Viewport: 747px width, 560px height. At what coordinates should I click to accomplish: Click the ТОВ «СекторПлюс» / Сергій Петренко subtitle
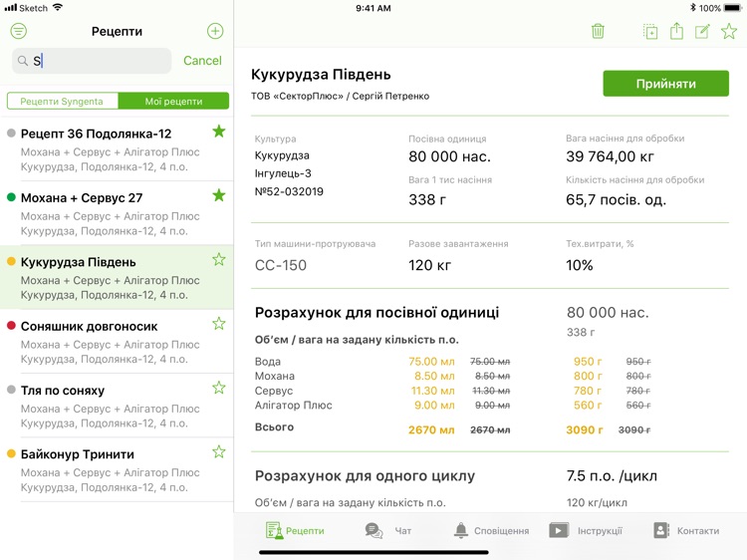(341, 96)
